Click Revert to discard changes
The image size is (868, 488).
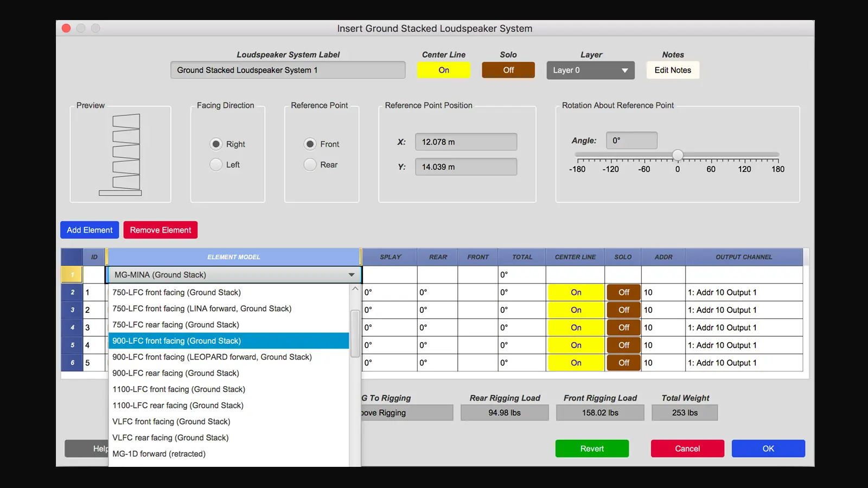591,448
